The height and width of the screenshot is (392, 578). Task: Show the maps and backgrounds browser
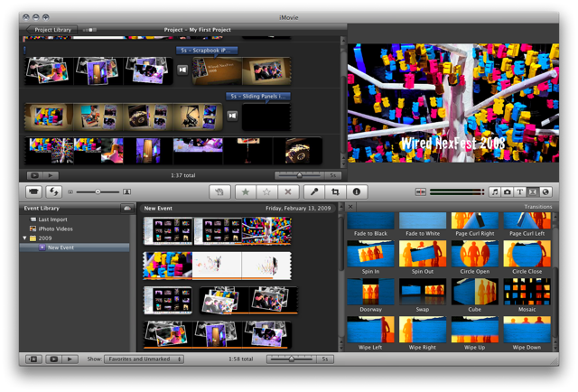(545, 191)
